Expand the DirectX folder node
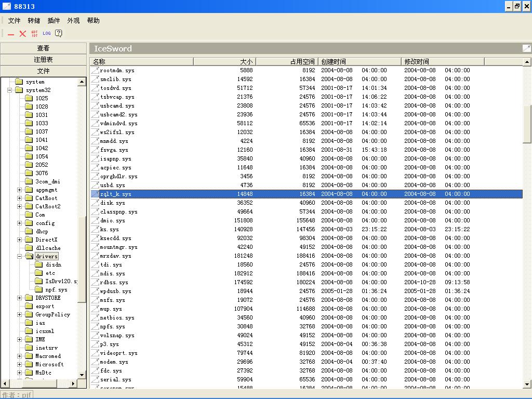The height and width of the screenshot is (399, 532). pyautogui.click(x=20, y=240)
